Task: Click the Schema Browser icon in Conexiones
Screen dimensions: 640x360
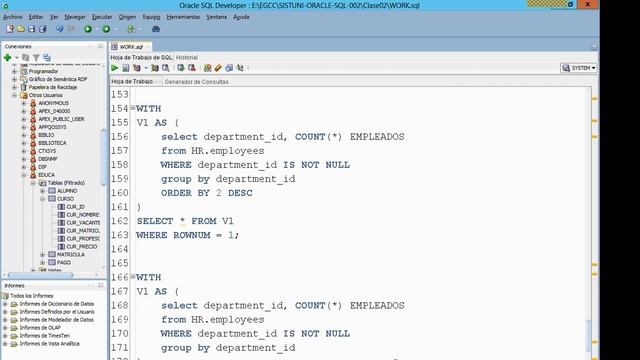Action: (x=47, y=58)
